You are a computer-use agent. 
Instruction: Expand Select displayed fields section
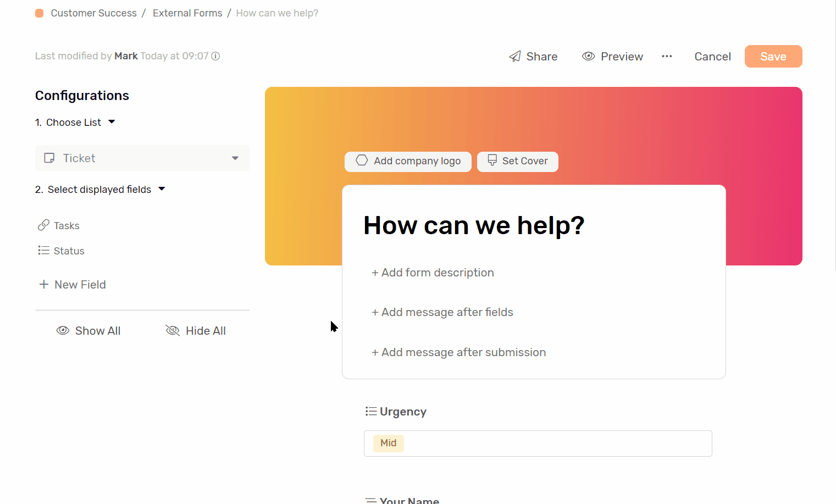162,189
